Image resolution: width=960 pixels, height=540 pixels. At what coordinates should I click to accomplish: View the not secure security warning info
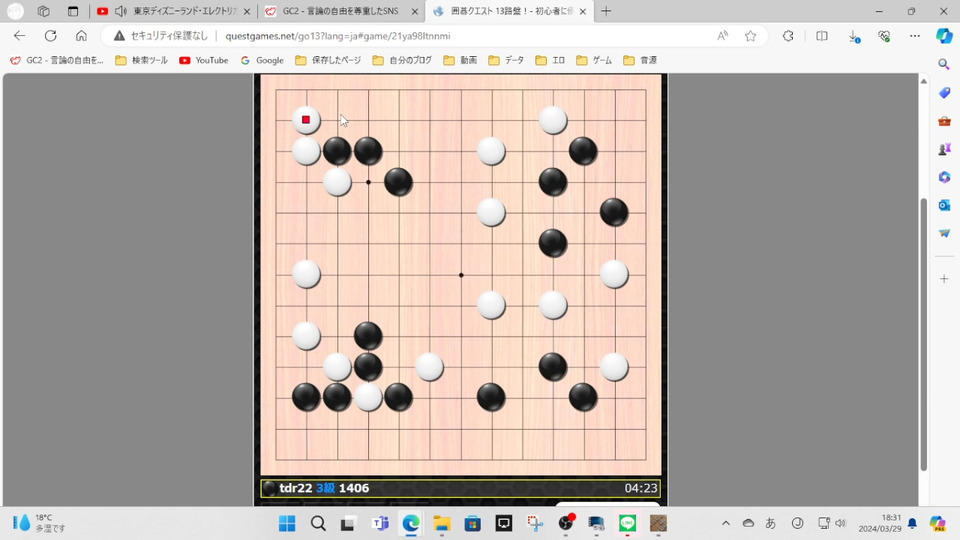click(x=160, y=36)
